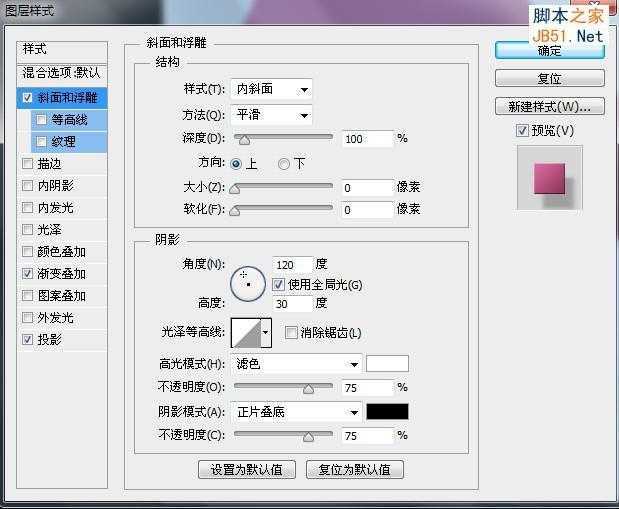Check the 颜色叠加 checkbox
Screen dimensions: 619x509
[27, 251]
